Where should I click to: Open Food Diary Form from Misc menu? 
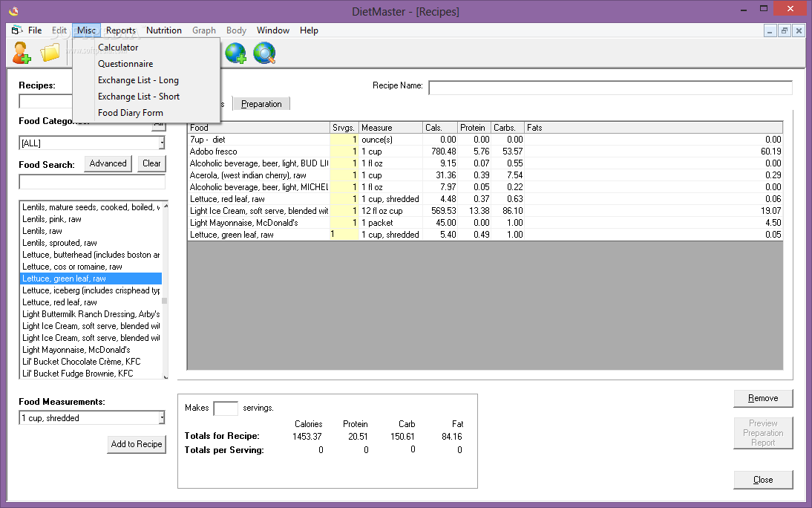[131, 113]
